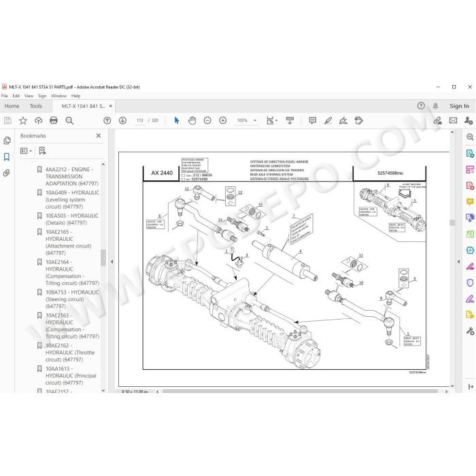Open the Window menu
Viewport: 476px width, 476px height.
[x=58, y=96]
